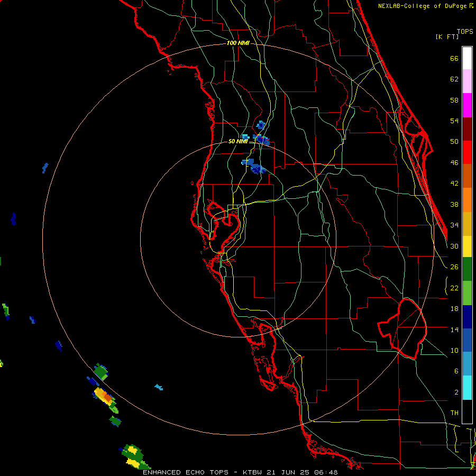Viewport: 476px width, 476px height.
Task: Select the white swatch in the tops legend
Action: tap(467, 58)
